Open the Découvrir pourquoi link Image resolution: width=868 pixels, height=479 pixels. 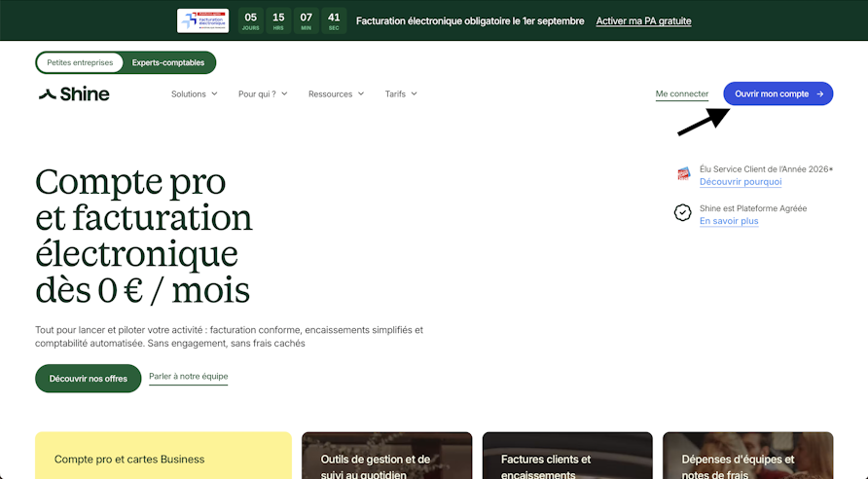point(741,182)
